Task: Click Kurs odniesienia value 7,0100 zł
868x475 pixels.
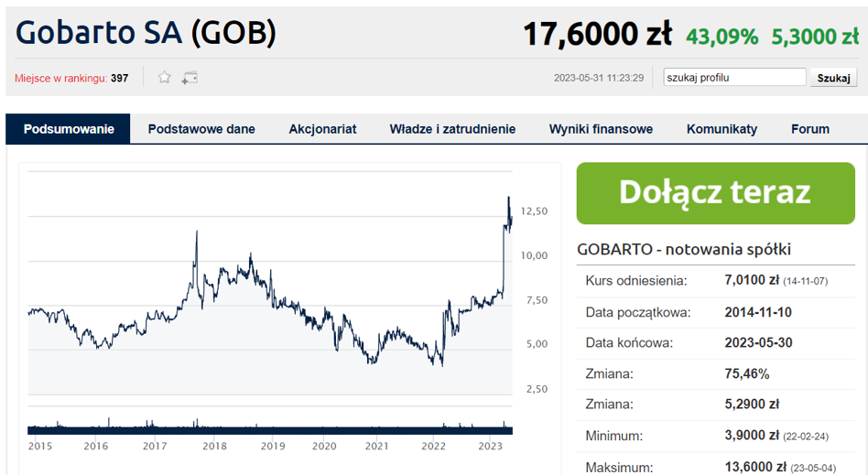Action: [751, 280]
